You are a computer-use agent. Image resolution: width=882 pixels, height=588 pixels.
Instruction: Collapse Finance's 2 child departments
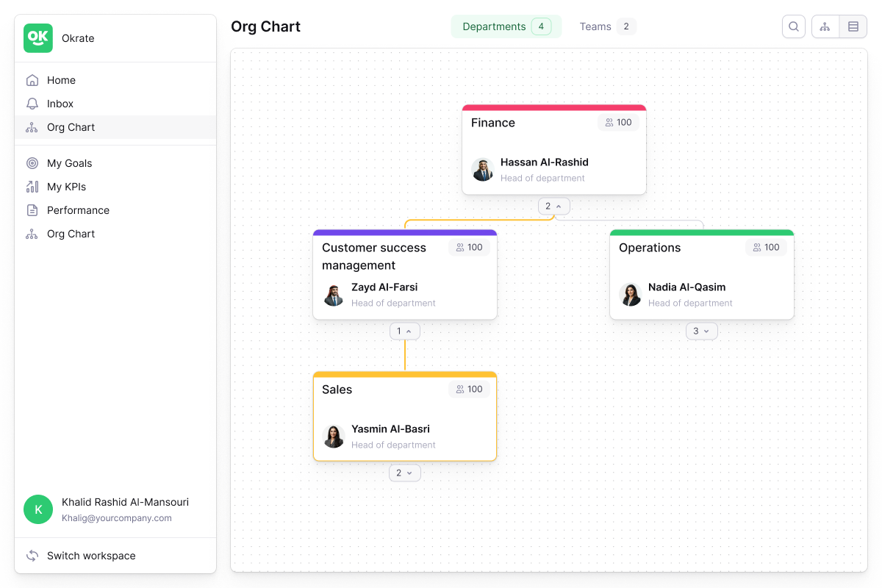tap(553, 207)
